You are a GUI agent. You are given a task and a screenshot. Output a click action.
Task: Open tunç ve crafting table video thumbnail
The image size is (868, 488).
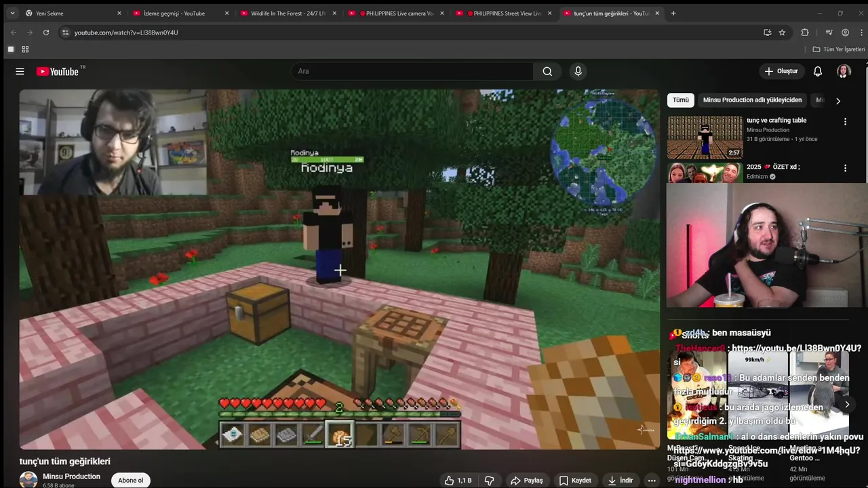coord(705,137)
